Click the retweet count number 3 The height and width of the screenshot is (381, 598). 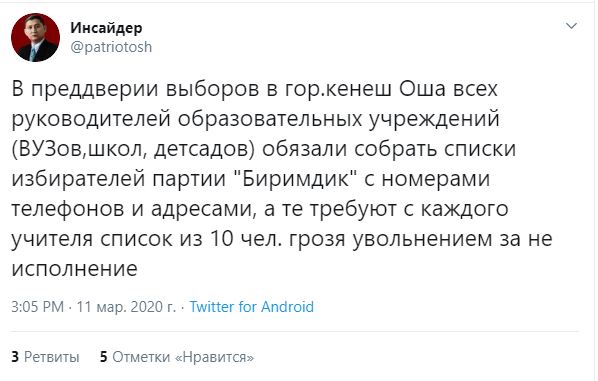pos(15,357)
